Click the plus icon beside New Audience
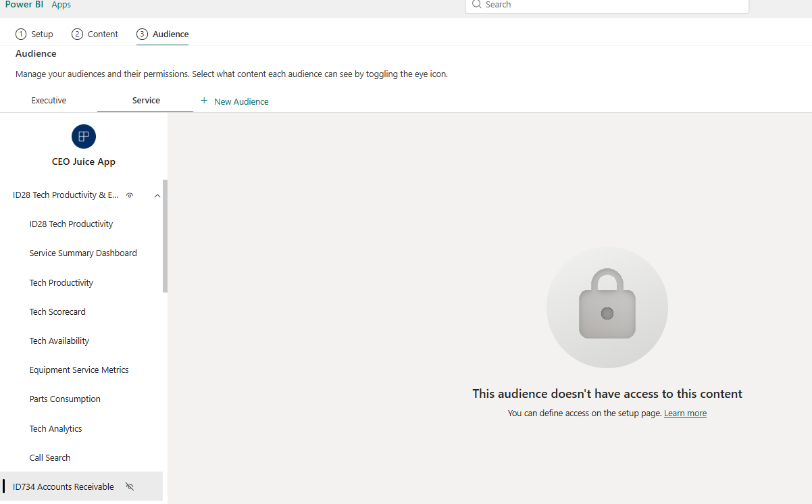812x504 pixels. point(204,101)
